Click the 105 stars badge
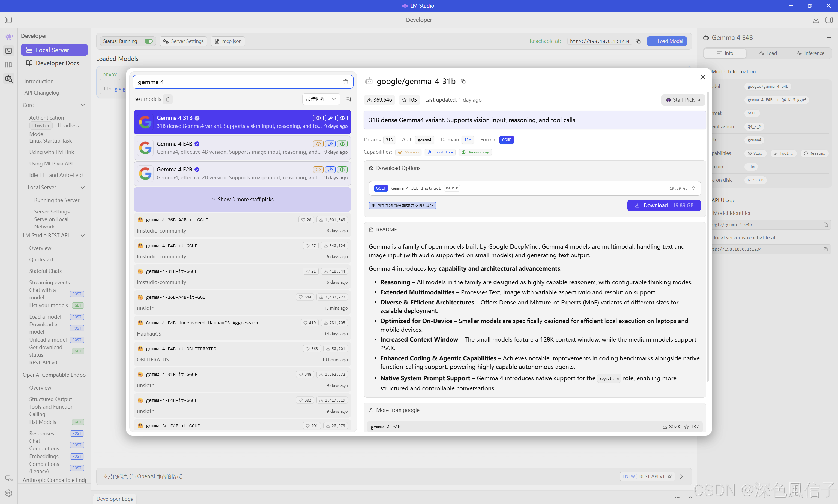Image resolution: width=838 pixels, height=504 pixels. 409,100
